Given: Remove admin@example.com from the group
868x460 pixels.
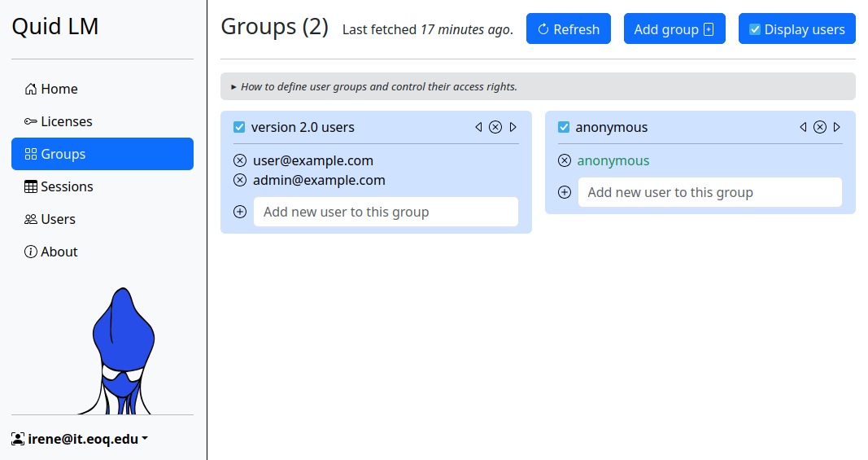Looking at the screenshot, I should (x=240, y=180).
